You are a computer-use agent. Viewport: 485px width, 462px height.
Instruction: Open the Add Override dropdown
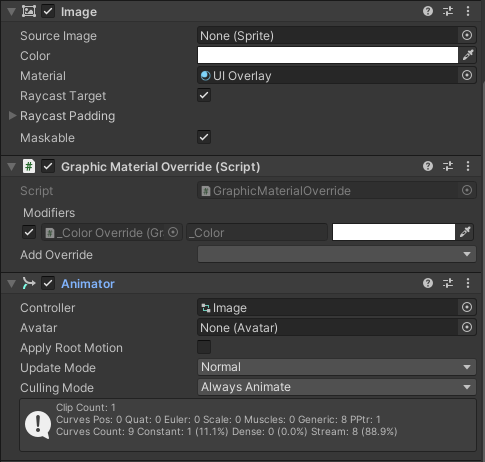click(337, 254)
